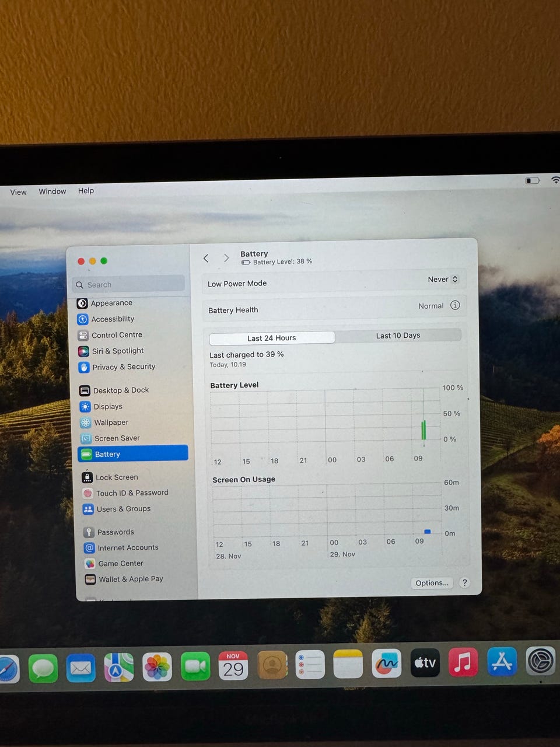Screen dimensions: 560x747
Task: Go to Privacy & Security
Action: click(x=117, y=366)
